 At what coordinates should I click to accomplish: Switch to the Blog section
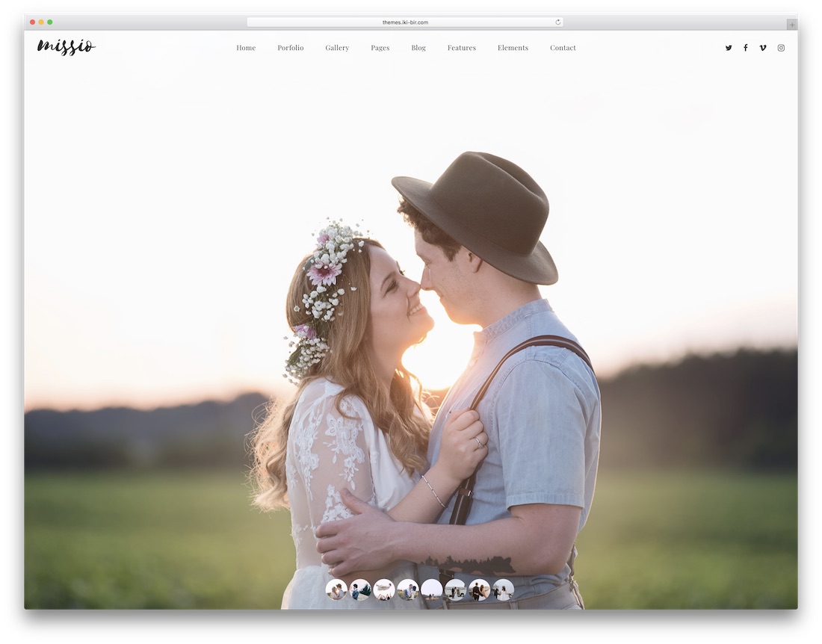[418, 47]
